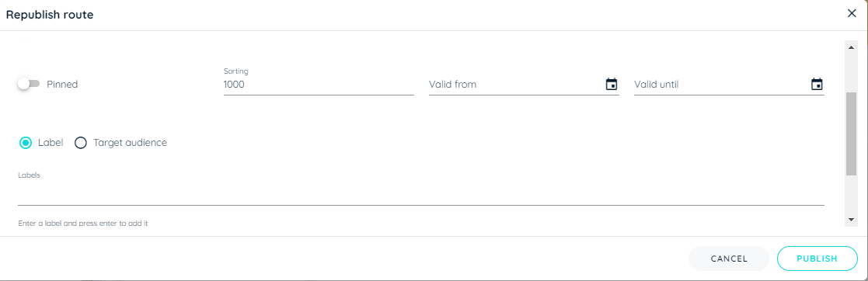Click the Sorting field showing 1000
This screenshot has height=281, width=868.
pos(319,85)
